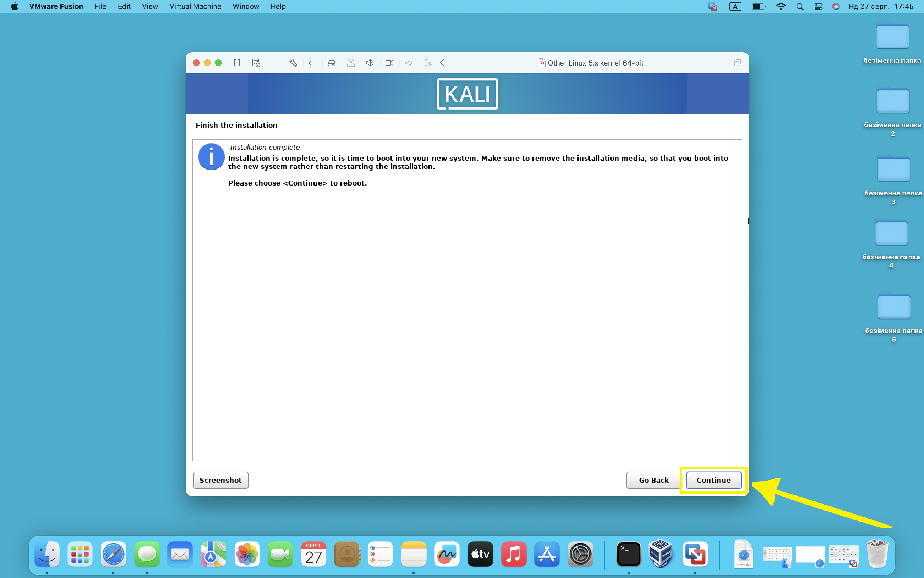Image resolution: width=924 pixels, height=578 pixels.
Task: Open the Window menu
Action: tap(246, 7)
